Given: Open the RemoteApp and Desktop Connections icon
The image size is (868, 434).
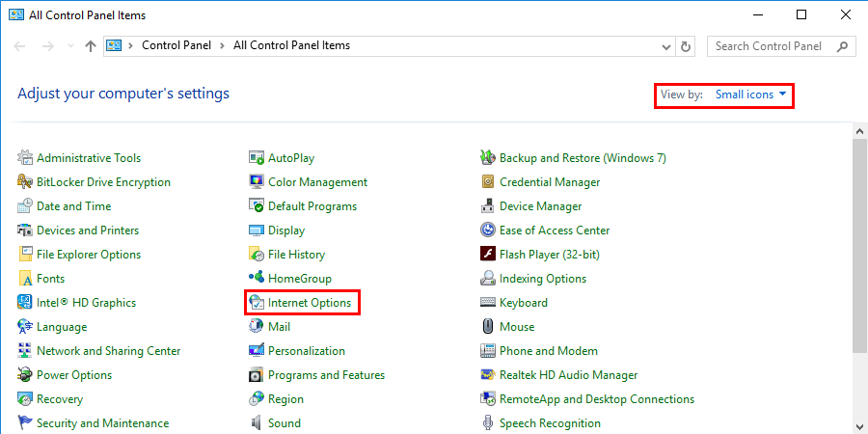Looking at the screenshot, I should (x=488, y=399).
